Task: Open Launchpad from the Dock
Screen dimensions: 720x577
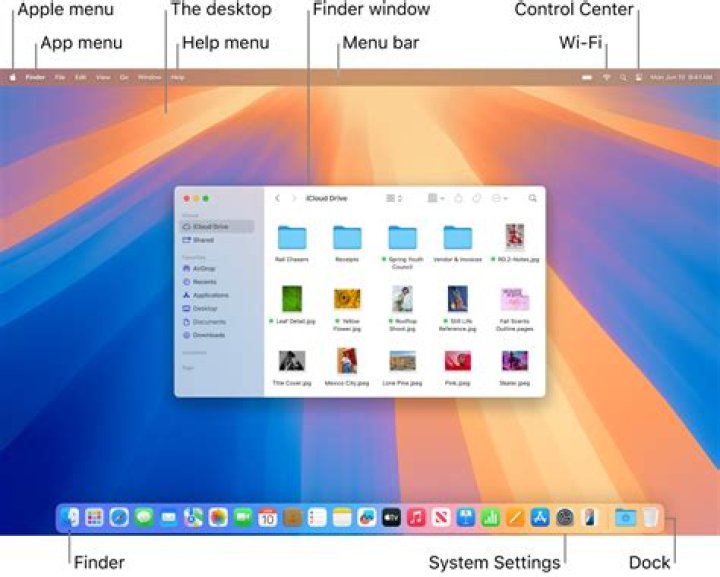Action: coord(95,518)
